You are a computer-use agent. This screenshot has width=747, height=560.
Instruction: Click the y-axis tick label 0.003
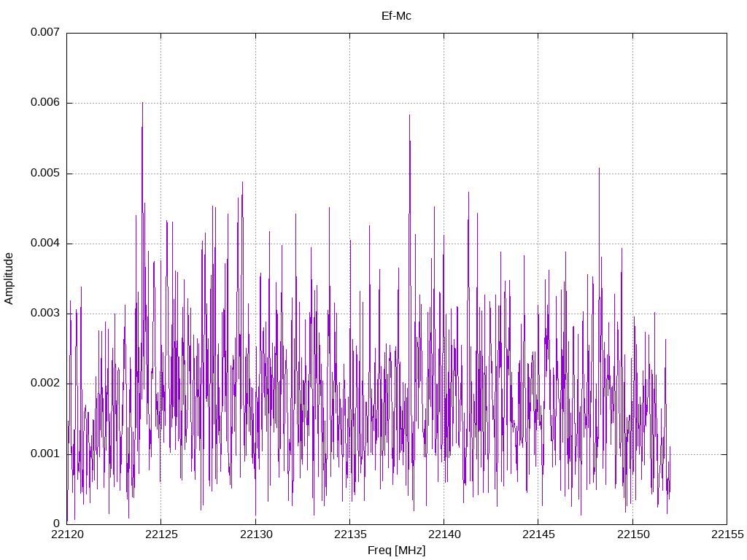[x=45, y=313]
